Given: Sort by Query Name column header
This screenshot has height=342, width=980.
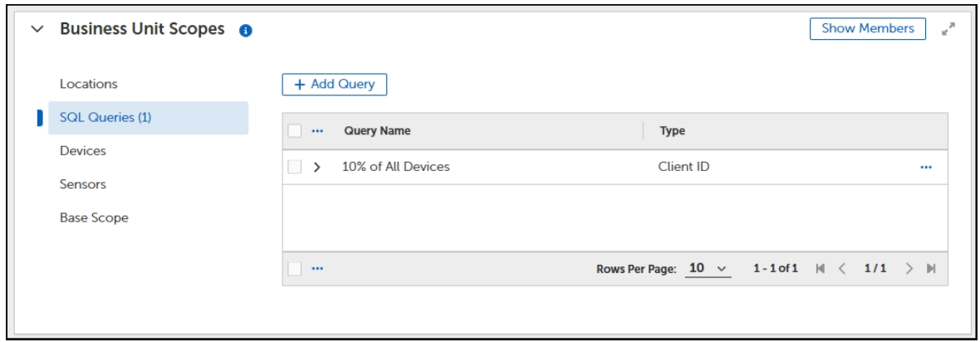Looking at the screenshot, I should pos(377,131).
